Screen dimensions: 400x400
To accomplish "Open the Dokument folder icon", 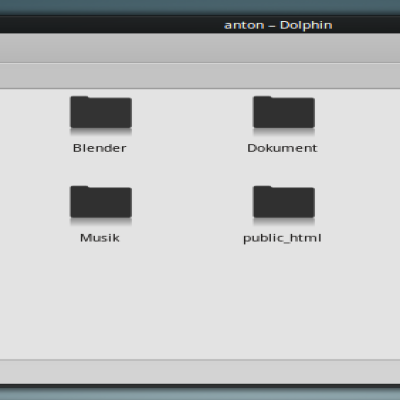I will pos(284,112).
